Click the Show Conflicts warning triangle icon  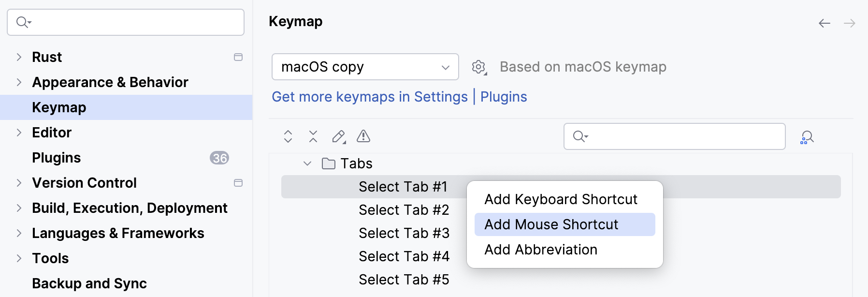(x=363, y=136)
